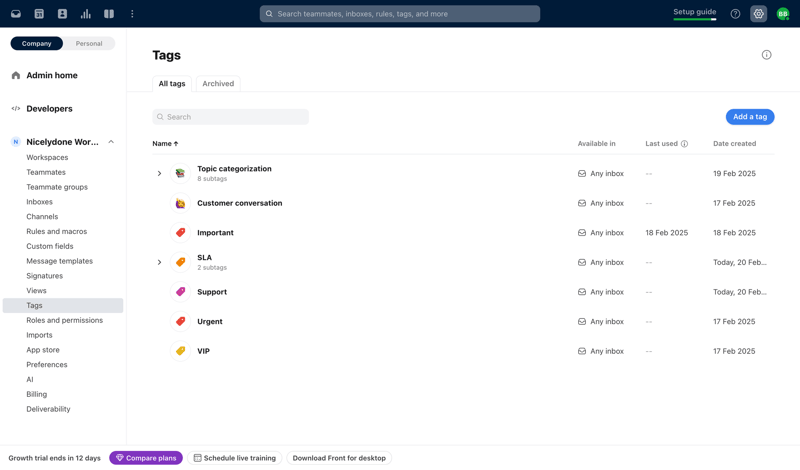The height and width of the screenshot is (470, 800).
Task: Select the Archived tab
Action: tap(218, 84)
